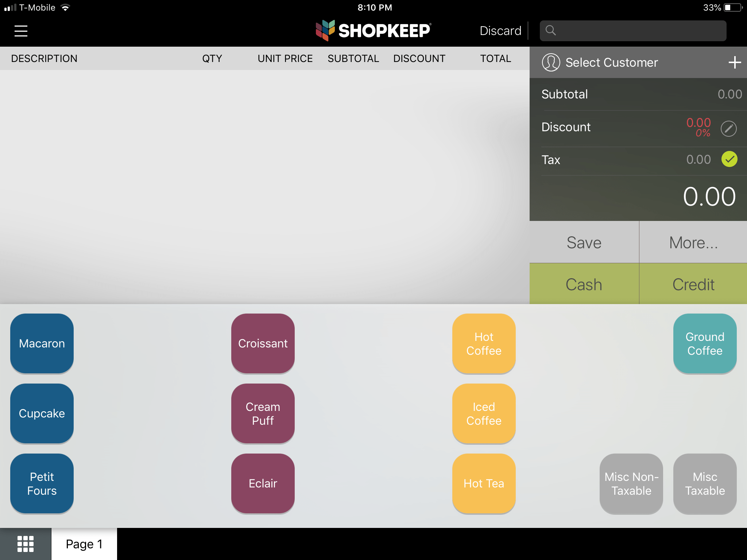Add Hot Coffee to the sale
This screenshot has height=560, width=747.
(484, 343)
